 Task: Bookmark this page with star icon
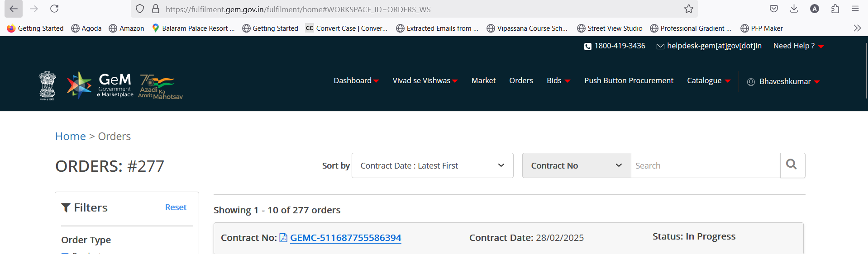coord(688,9)
